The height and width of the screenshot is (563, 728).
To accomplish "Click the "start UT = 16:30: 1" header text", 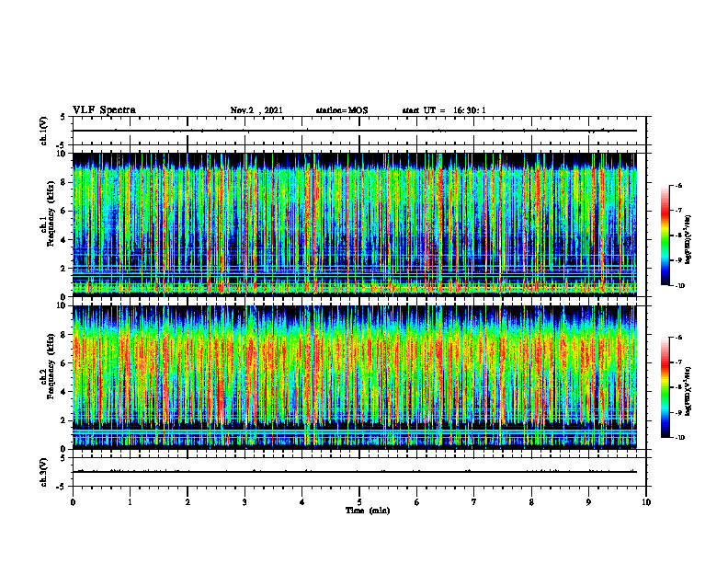I will (x=444, y=110).
